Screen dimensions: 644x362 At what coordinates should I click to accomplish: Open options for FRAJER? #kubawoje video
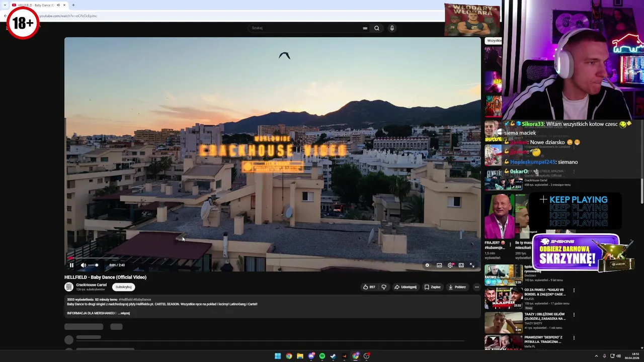[x=510, y=245]
